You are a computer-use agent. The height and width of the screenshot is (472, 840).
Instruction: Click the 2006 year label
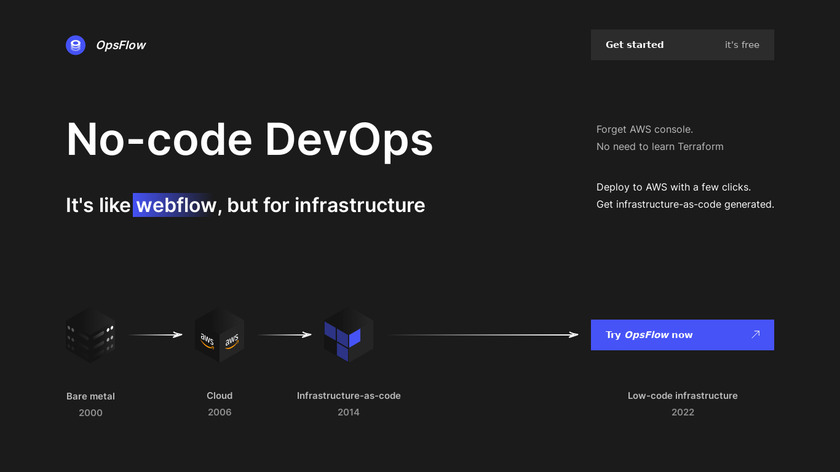click(220, 412)
